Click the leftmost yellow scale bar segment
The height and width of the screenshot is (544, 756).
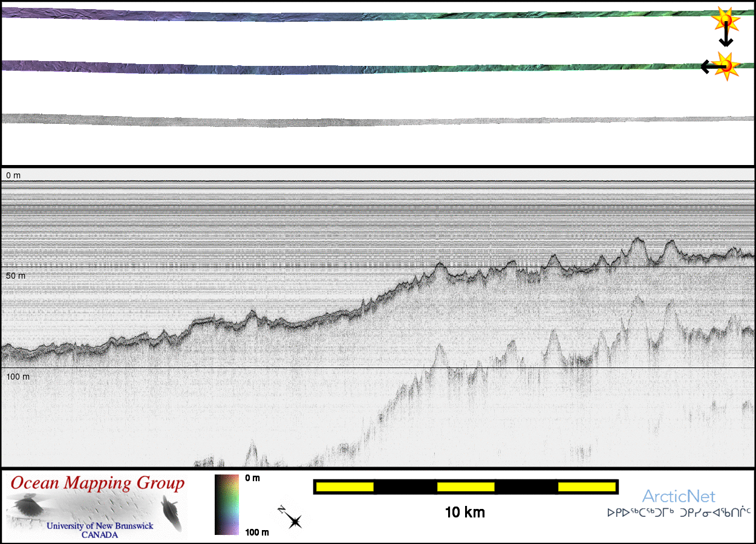344,487
